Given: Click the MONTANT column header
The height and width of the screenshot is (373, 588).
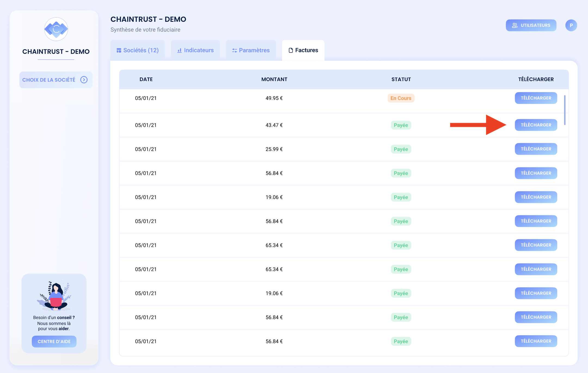Looking at the screenshot, I should tap(274, 79).
